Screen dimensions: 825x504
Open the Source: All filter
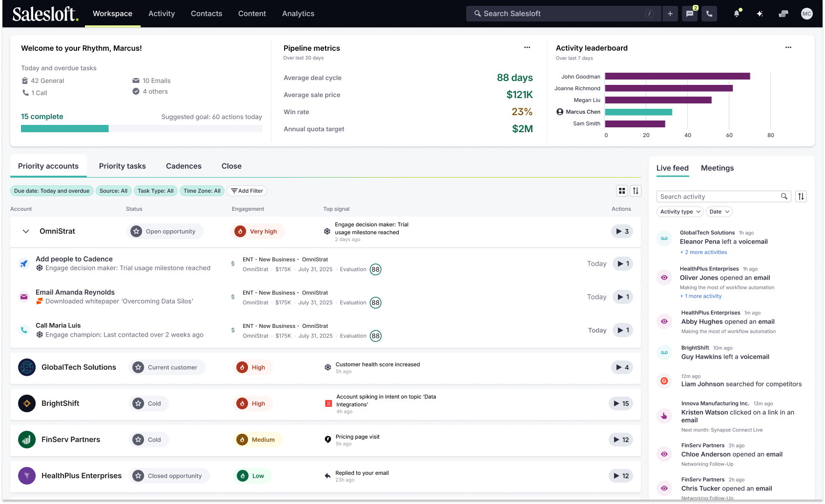coord(113,191)
